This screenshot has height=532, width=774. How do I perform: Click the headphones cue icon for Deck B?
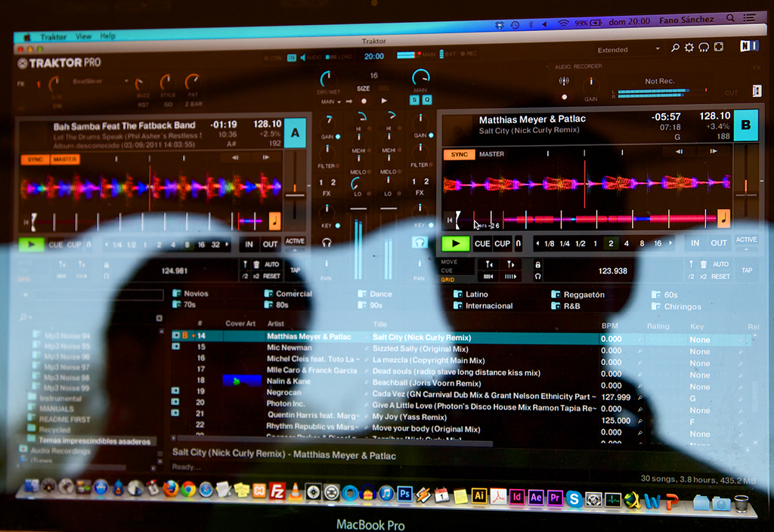(420, 243)
